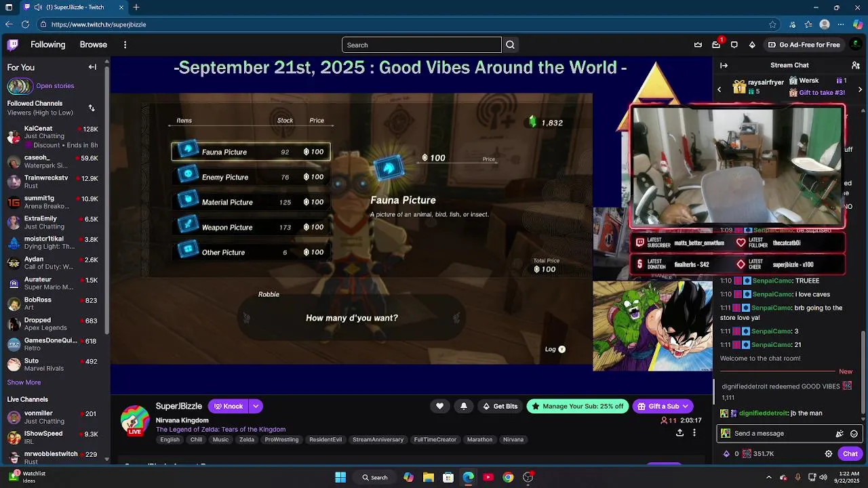
Task: Open stream options vertical dots icon
Action: click(694, 432)
